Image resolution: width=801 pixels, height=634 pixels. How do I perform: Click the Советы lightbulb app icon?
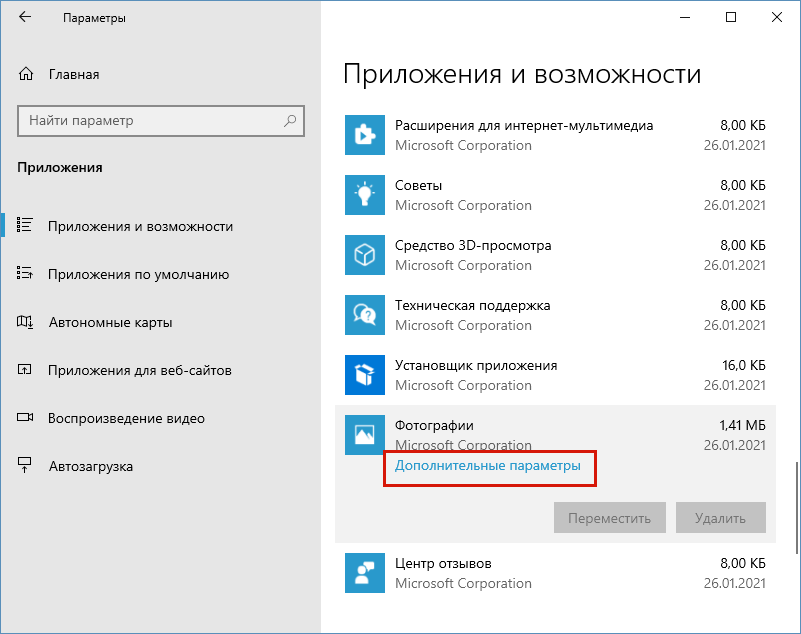[x=365, y=195]
